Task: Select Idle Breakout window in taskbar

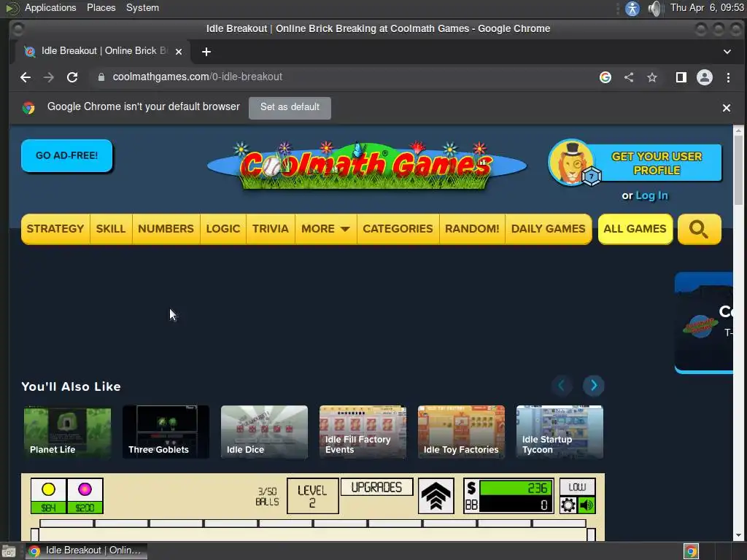Action: point(86,551)
